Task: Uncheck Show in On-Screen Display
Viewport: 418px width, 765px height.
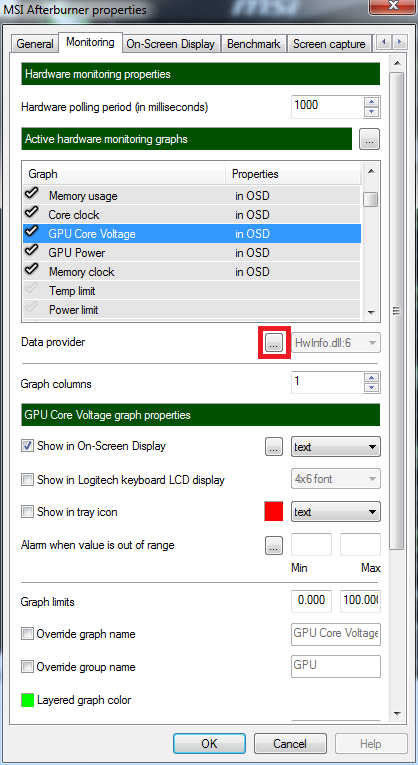Action: click(x=27, y=446)
